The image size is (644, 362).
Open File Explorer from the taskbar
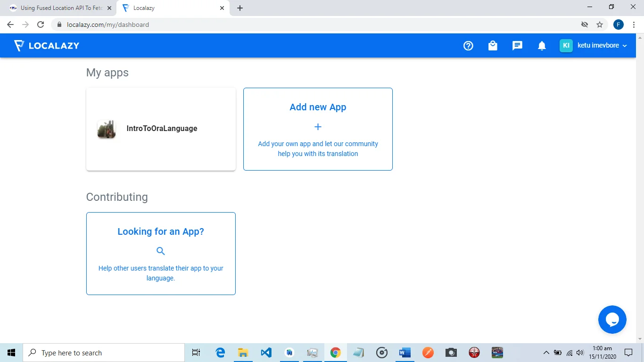pyautogui.click(x=243, y=353)
